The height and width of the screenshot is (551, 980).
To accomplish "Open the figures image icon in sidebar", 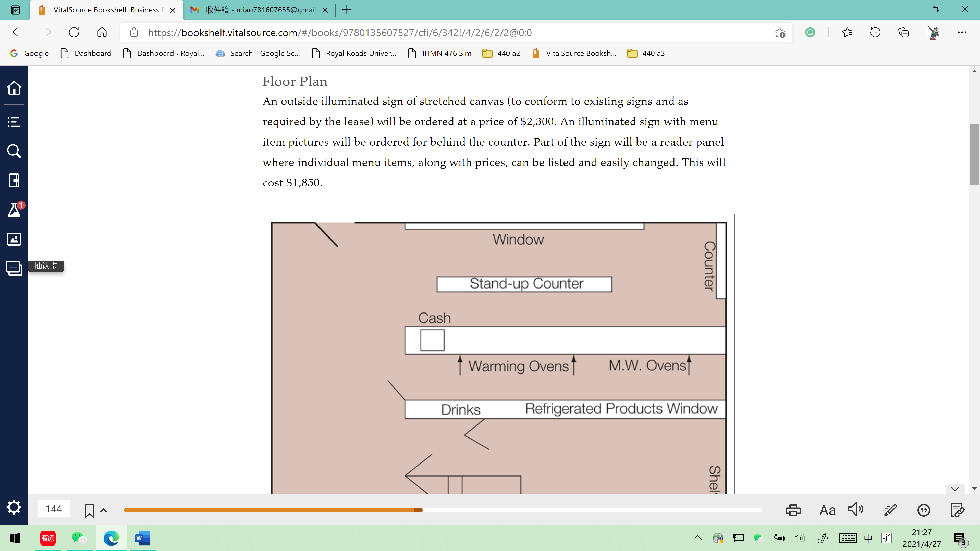I will [14, 239].
